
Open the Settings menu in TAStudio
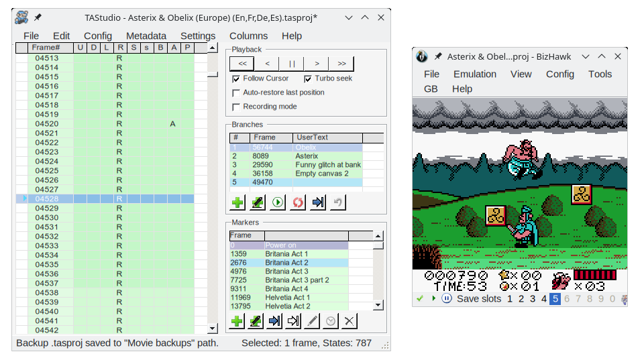pos(198,36)
